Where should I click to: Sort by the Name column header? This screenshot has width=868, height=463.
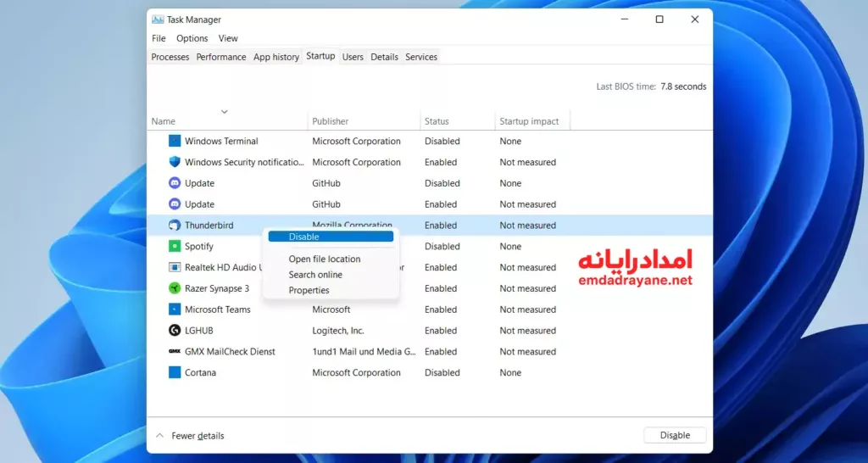(x=164, y=121)
